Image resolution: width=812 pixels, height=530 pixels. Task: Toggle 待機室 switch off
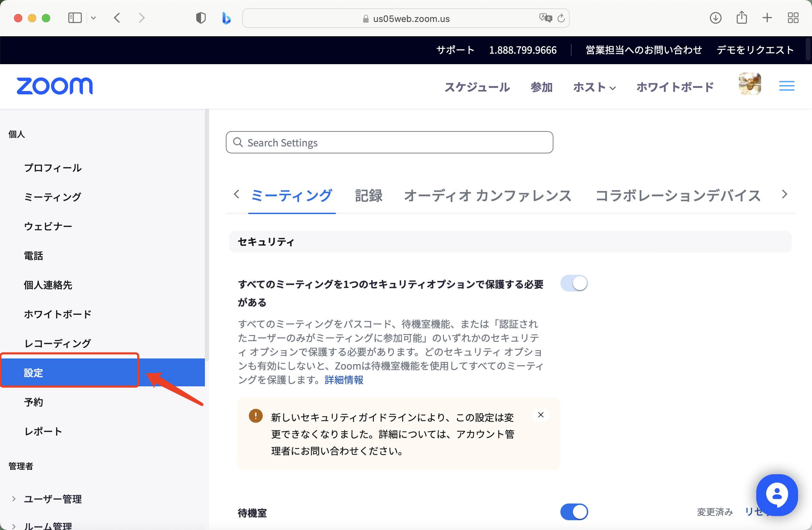coord(573,512)
